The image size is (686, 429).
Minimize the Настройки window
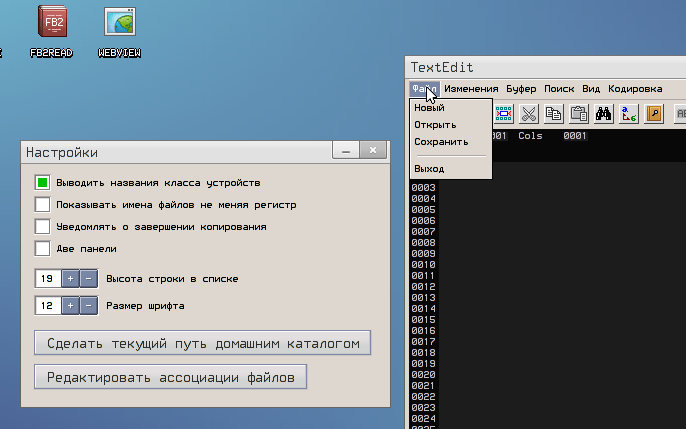click(346, 150)
